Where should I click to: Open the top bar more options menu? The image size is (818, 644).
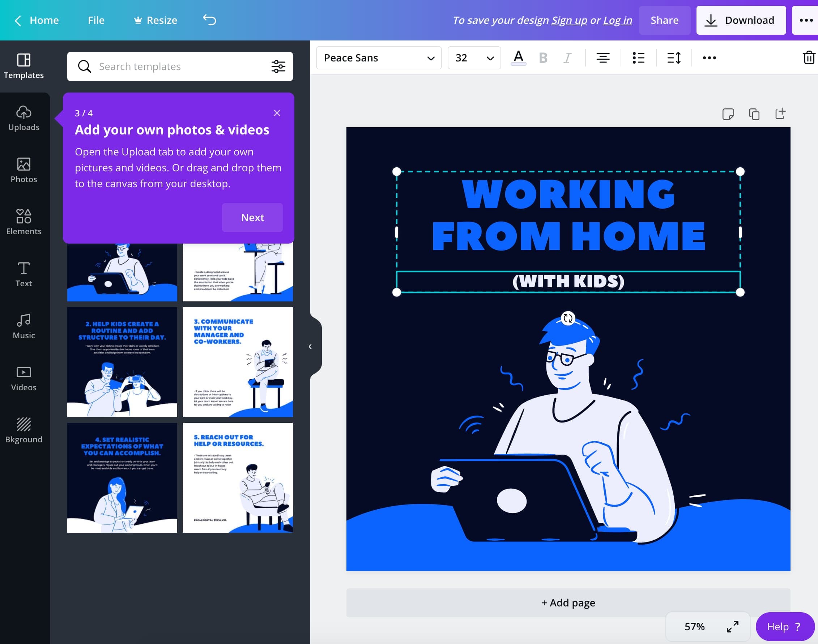coord(806,20)
